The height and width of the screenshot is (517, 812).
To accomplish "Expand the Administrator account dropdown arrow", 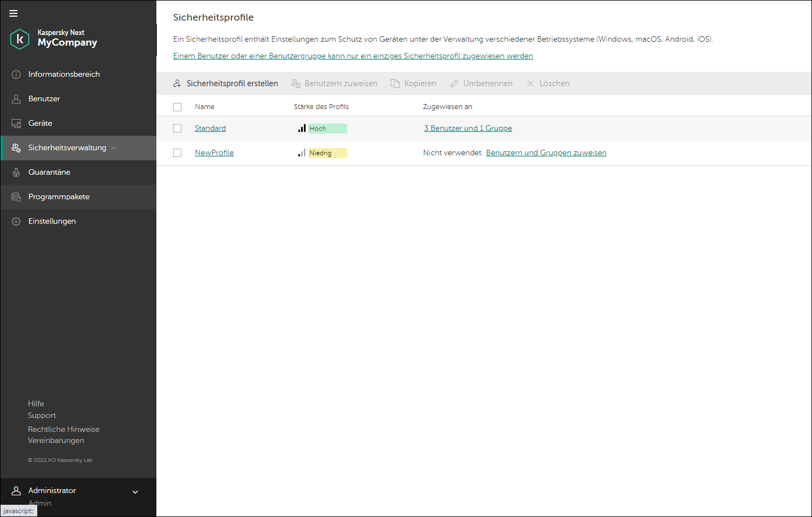I will pos(135,492).
